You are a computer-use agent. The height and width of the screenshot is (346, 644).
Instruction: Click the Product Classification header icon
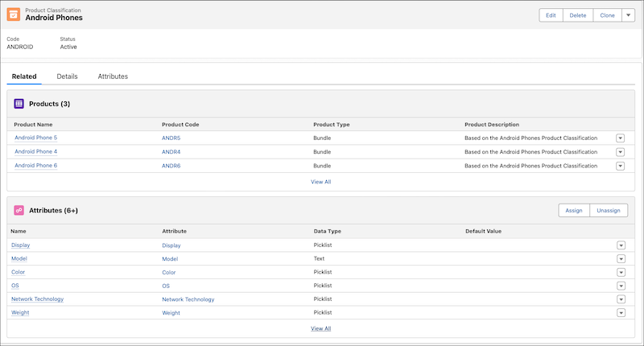click(13, 14)
